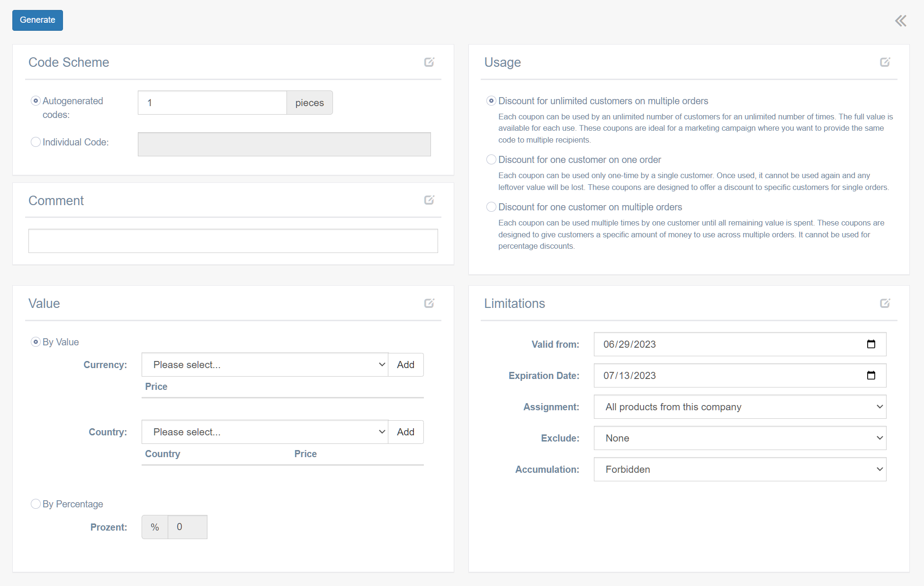
Task: Select Discount for one customer on multiple orders
Action: click(491, 207)
